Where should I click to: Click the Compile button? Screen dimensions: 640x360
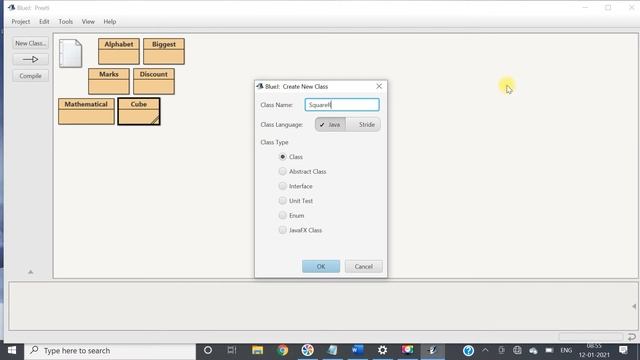(x=30, y=76)
